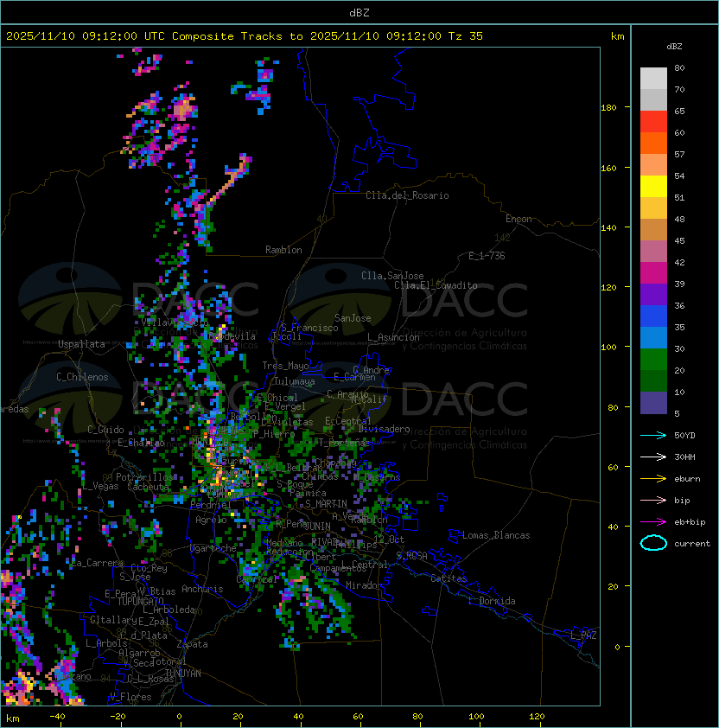Click the "65" value on the dBZ scale
Viewport: 719px width, 728px height.
679,111
